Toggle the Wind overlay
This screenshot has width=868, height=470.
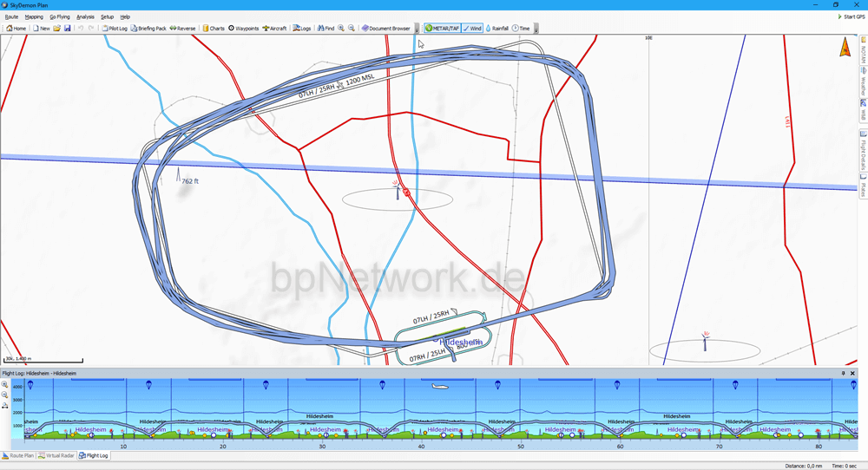(x=472, y=29)
